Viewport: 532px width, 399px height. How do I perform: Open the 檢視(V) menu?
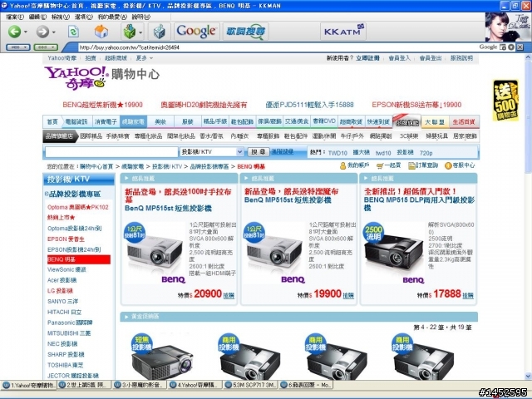coord(61,17)
